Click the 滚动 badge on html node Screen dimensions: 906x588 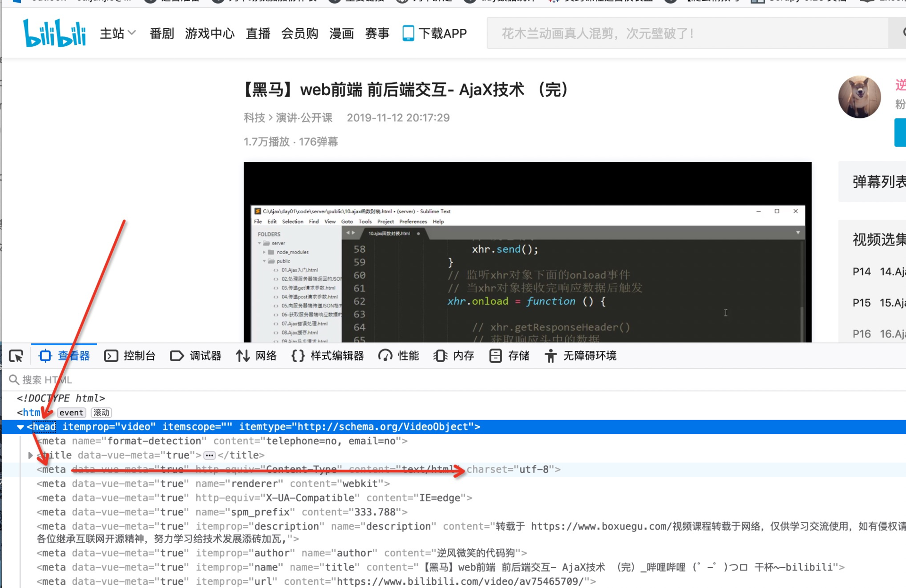click(x=101, y=413)
